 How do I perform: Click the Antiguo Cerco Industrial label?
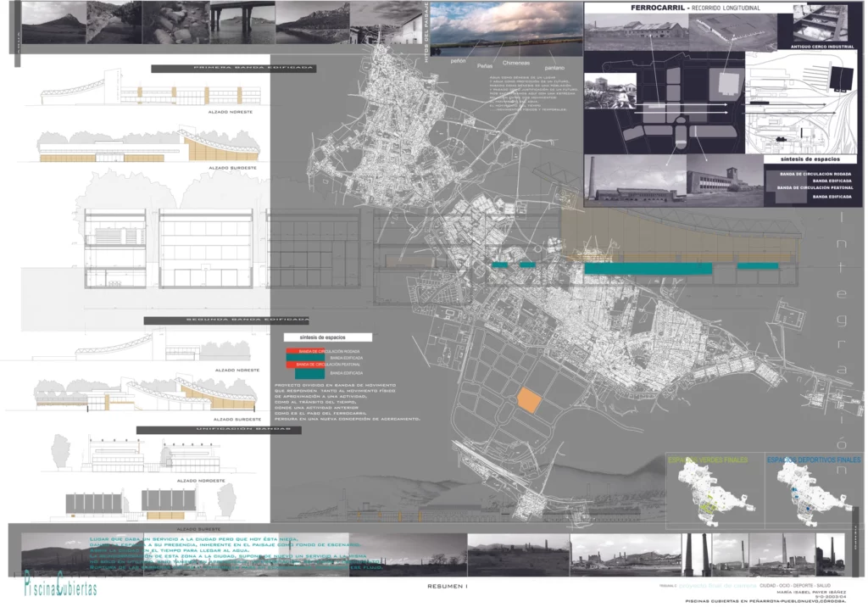pyautogui.click(x=821, y=47)
